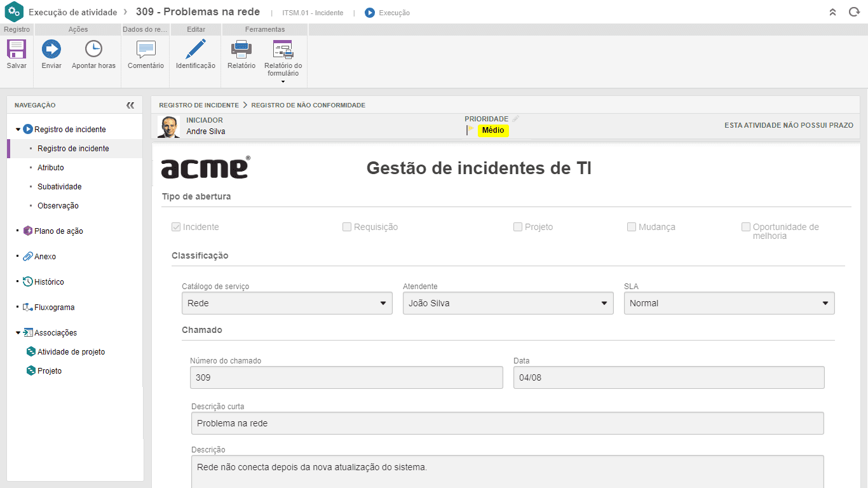Open Histórico in navigation

point(49,281)
